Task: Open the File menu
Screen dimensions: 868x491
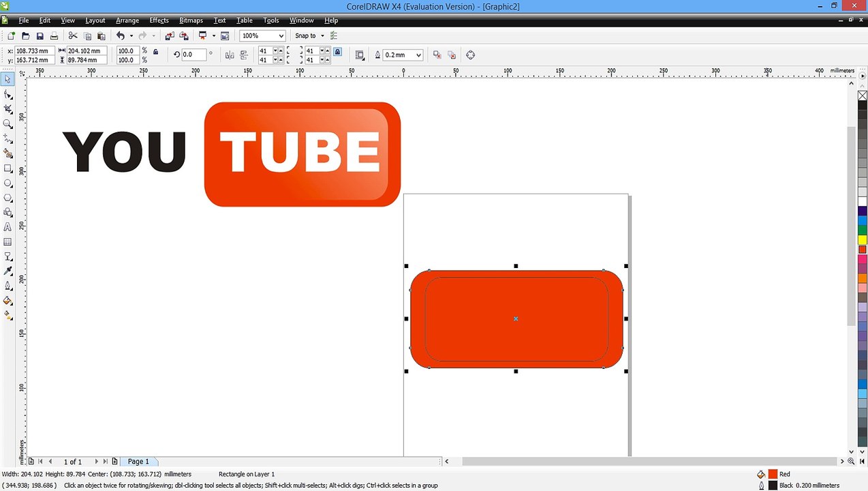Action: point(24,20)
